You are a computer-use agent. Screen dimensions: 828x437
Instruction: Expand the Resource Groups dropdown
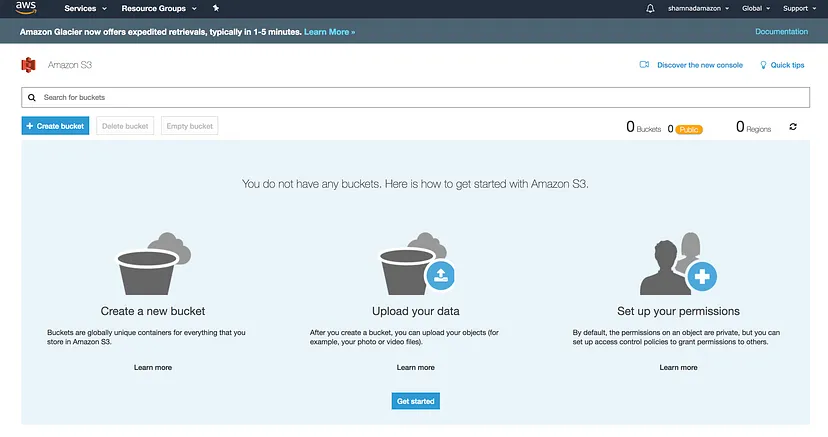coord(158,8)
